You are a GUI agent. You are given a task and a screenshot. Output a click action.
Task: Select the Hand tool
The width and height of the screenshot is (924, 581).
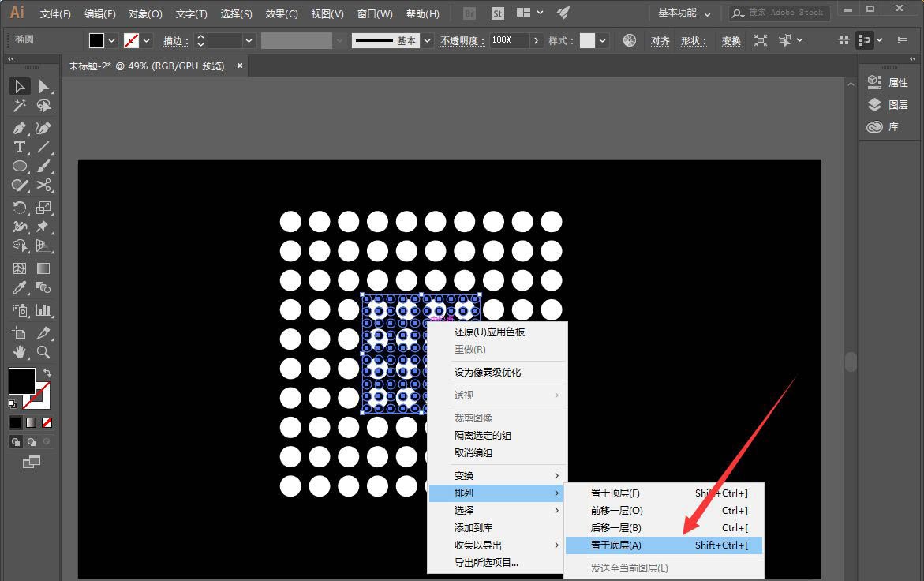[19, 352]
